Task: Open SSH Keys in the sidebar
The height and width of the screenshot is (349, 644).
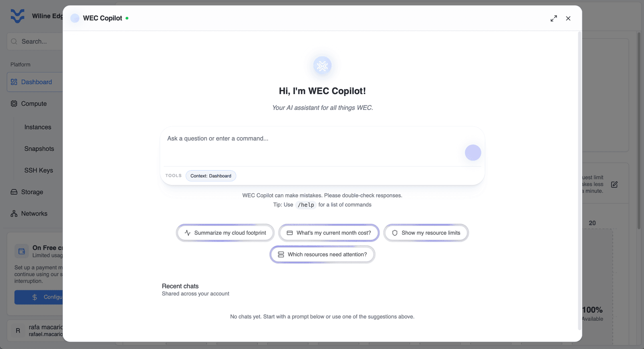Action: pos(39,170)
